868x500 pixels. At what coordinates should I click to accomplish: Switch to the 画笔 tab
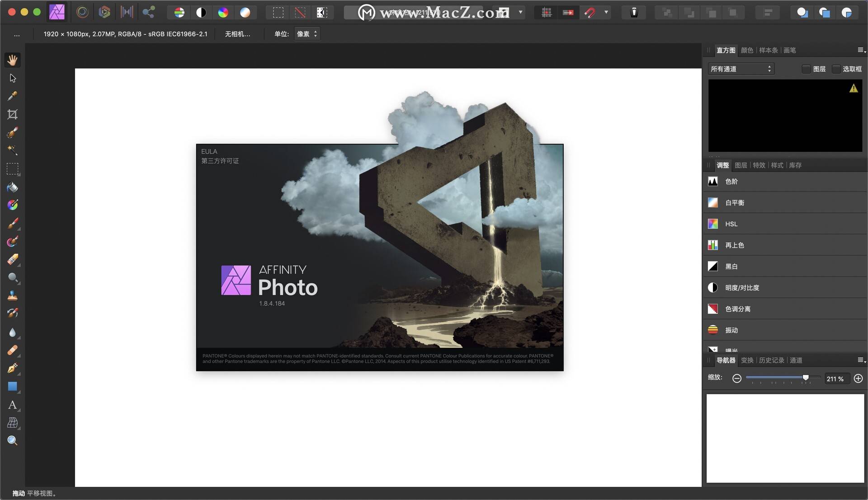coord(789,50)
